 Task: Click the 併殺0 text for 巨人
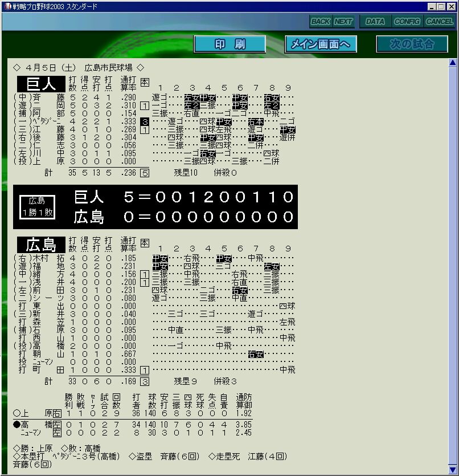(x=226, y=173)
